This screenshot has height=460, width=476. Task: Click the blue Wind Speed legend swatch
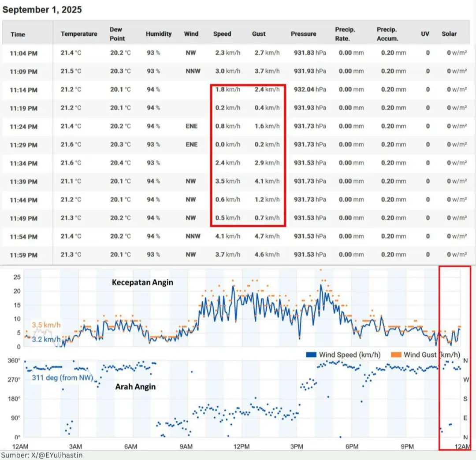311,355
